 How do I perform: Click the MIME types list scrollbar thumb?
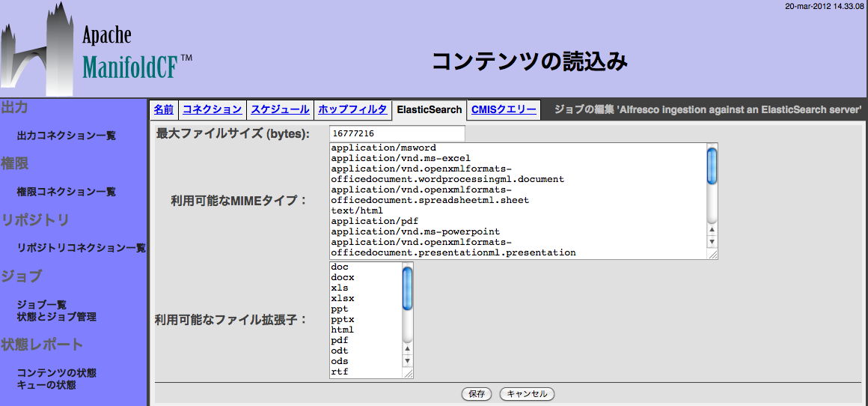click(712, 166)
